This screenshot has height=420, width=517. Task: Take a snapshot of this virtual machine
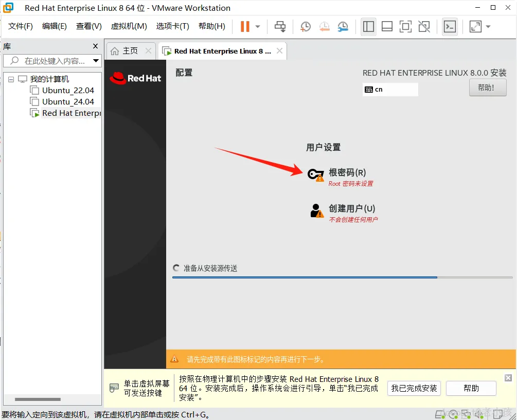click(x=306, y=26)
